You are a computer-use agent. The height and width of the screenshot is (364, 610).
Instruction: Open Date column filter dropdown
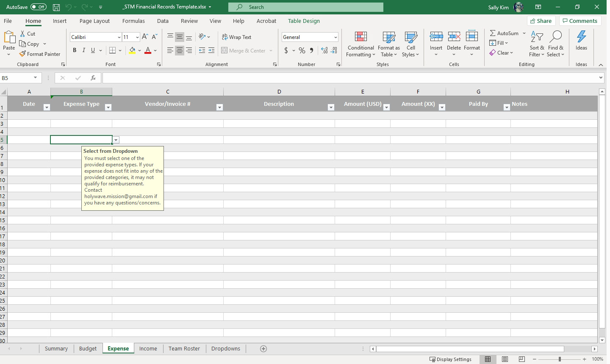point(47,108)
